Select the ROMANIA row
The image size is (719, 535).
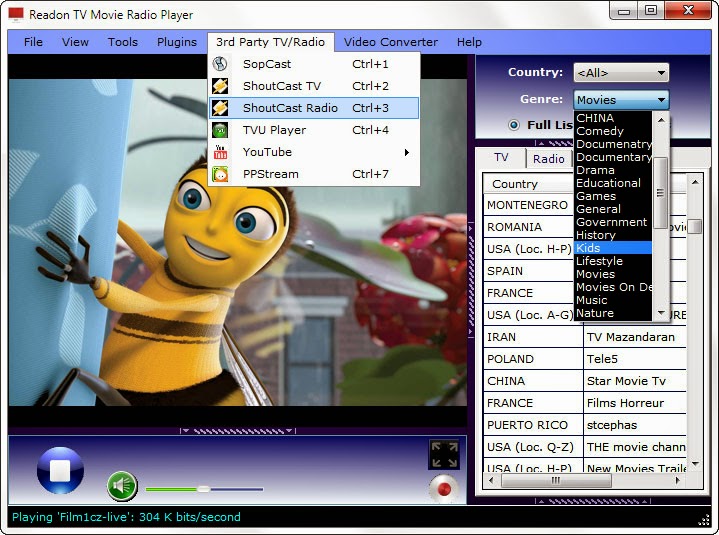[529, 227]
